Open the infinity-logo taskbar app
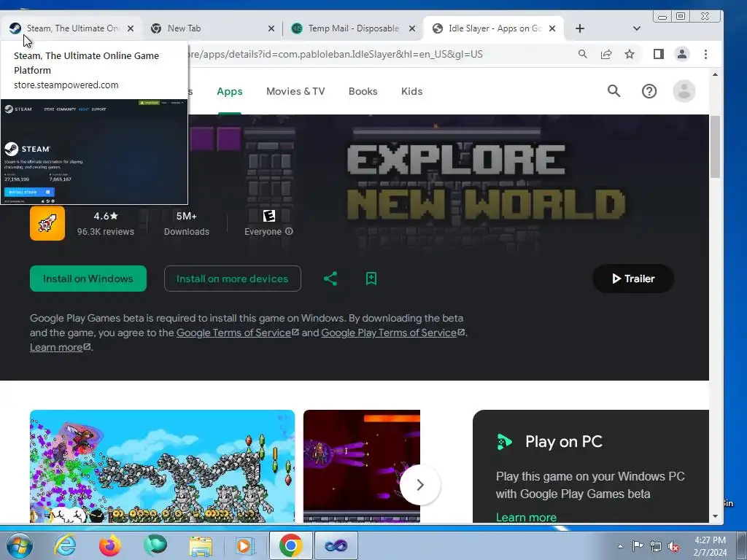 pyautogui.click(x=336, y=545)
